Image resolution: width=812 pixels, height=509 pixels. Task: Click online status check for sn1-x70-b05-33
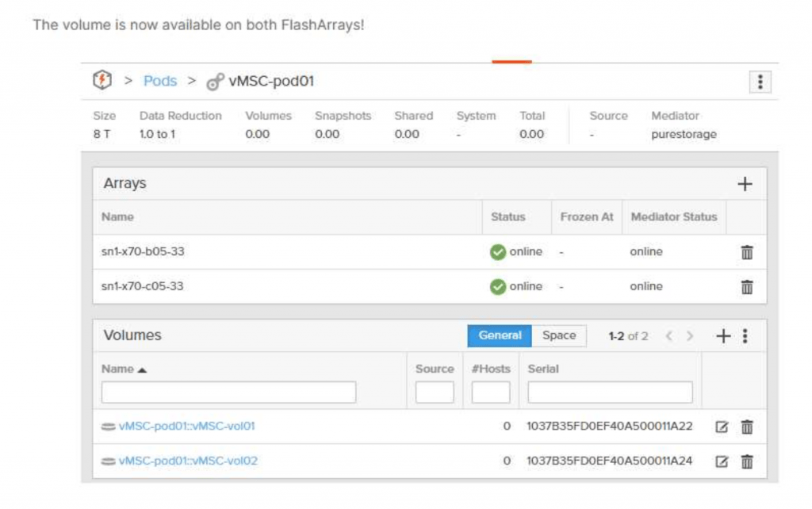click(x=498, y=252)
